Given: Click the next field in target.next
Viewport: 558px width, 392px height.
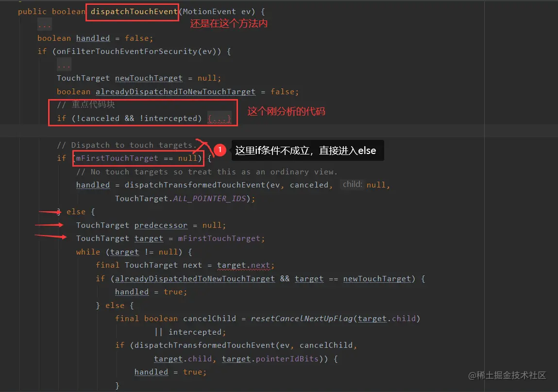Looking at the screenshot, I should (260, 265).
